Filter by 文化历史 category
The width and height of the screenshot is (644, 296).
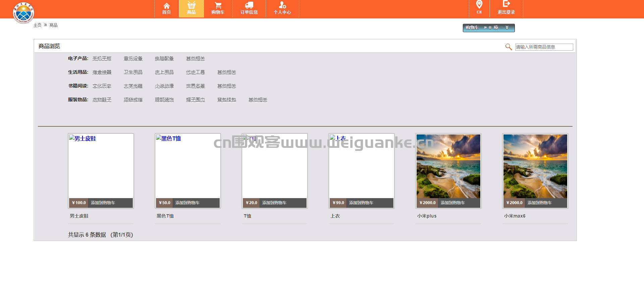[102, 86]
